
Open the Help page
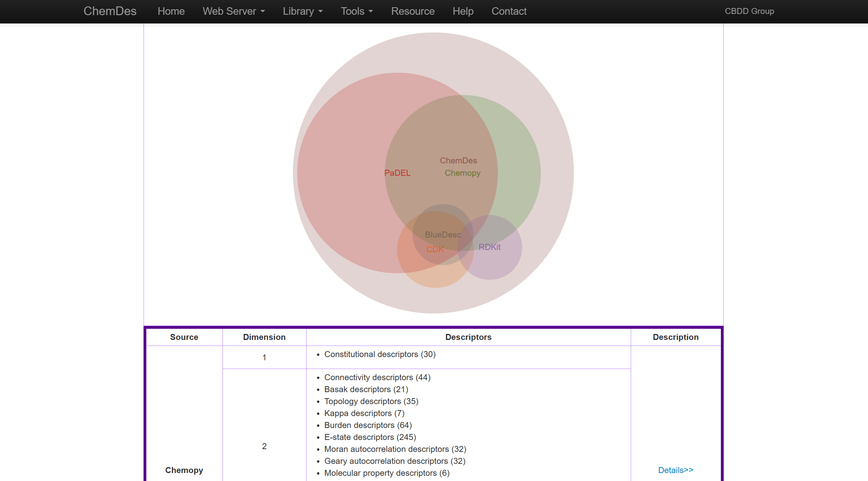(463, 11)
